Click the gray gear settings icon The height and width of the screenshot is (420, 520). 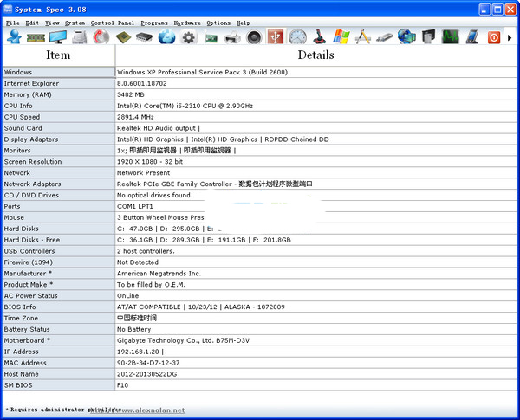click(188, 36)
